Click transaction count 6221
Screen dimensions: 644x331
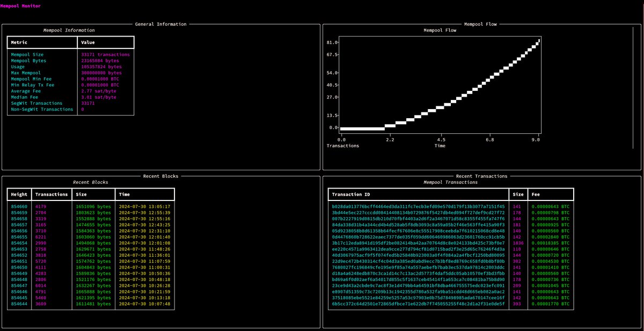tap(41, 237)
